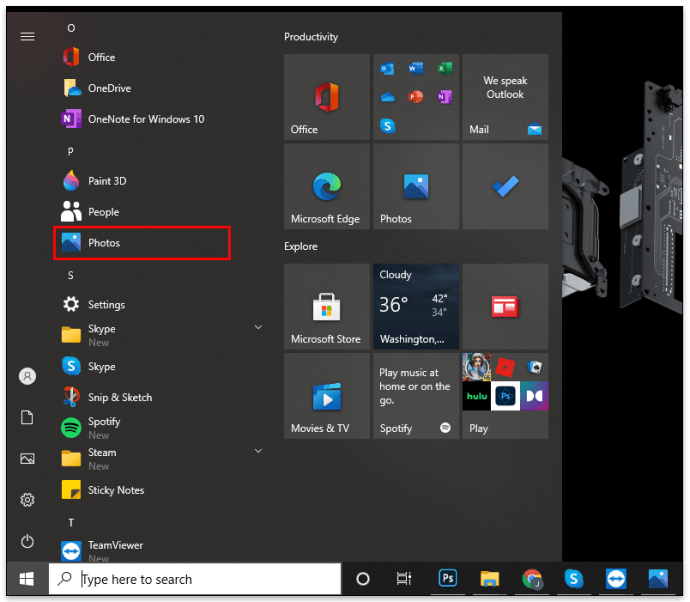
Task: Open the Play folder tile
Action: click(505, 396)
